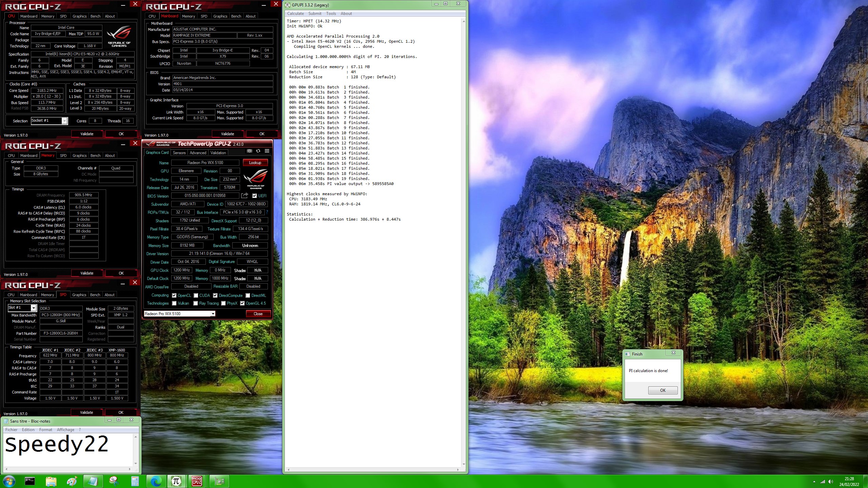Switch to GPU-Z via its taskbar icon
The image size is (868, 488).
point(219,481)
